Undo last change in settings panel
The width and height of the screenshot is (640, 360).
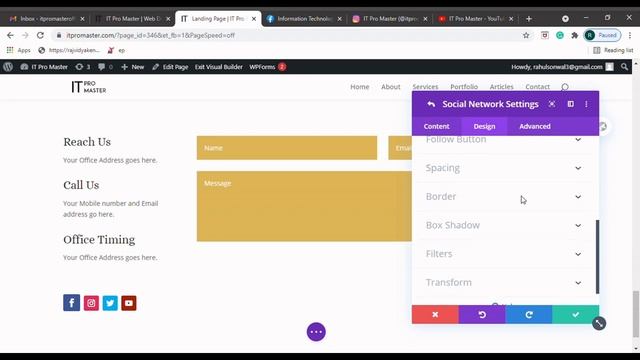(482, 314)
